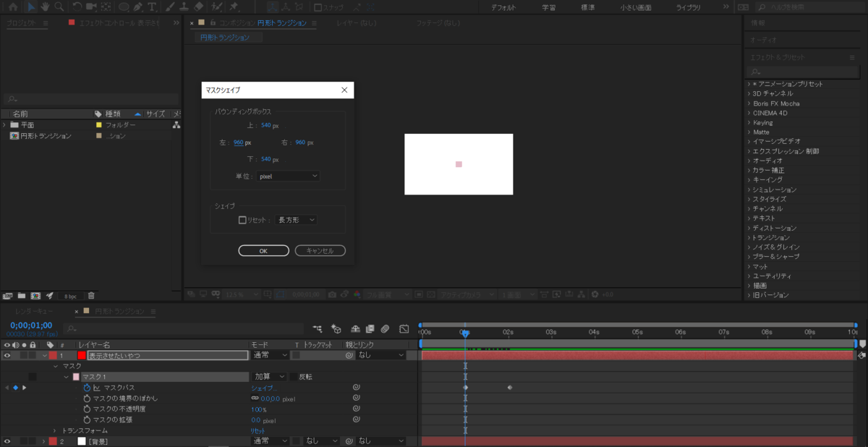Viewport: 868px width, 447px height.
Task: Hide the [背景] layer eye
Action: point(7,441)
